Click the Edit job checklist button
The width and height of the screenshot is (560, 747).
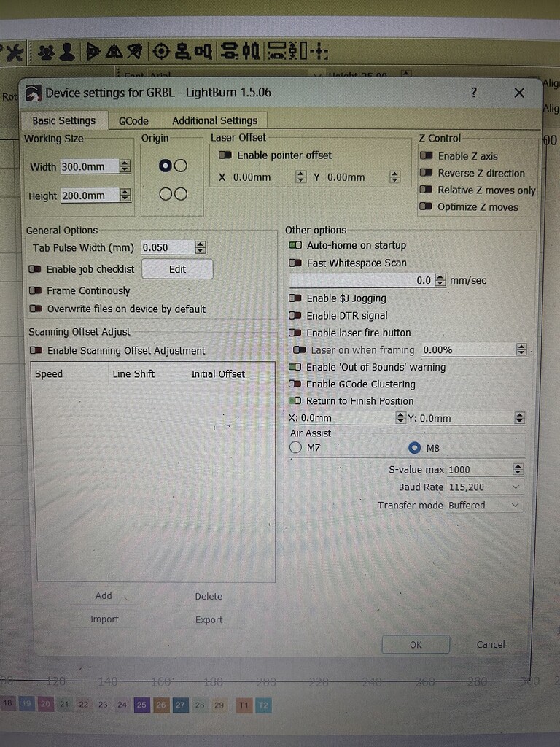tap(177, 269)
